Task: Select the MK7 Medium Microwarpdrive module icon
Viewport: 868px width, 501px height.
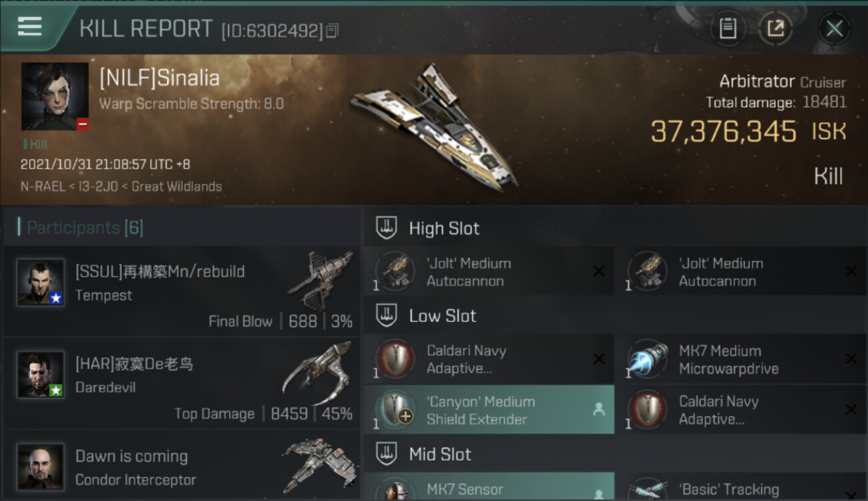Action: [647, 359]
